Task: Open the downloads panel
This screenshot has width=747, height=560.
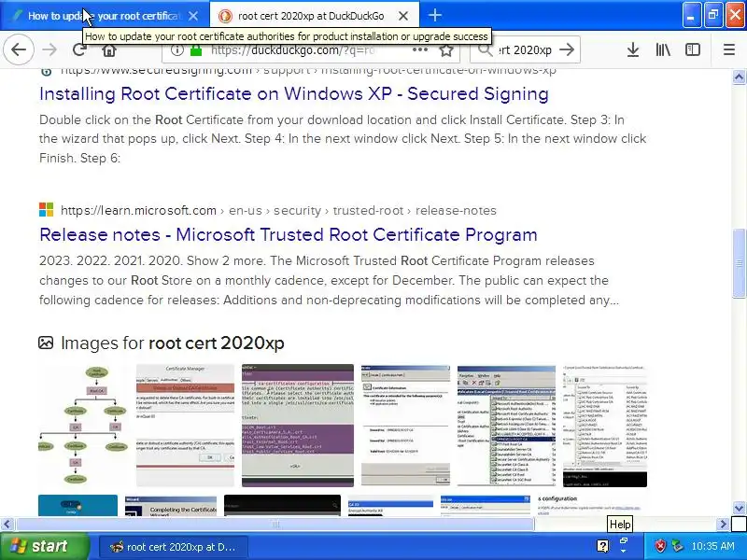Action: [633, 49]
